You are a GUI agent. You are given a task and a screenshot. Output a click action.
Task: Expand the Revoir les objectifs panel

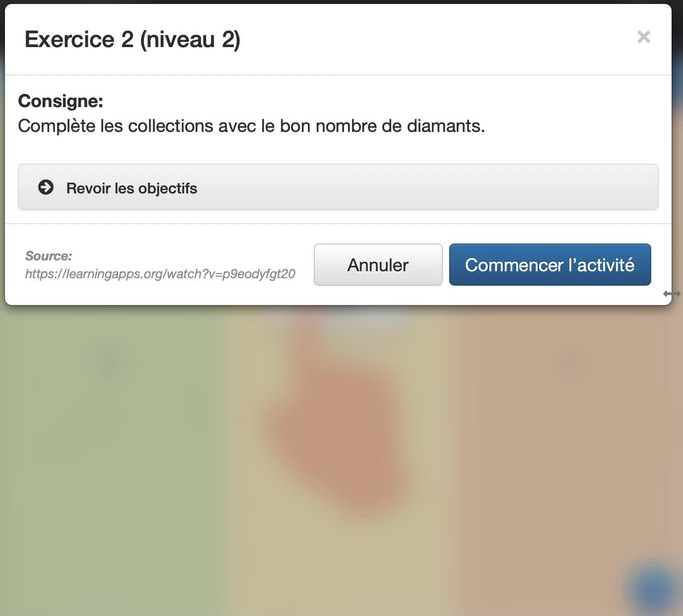tap(338, 187)
